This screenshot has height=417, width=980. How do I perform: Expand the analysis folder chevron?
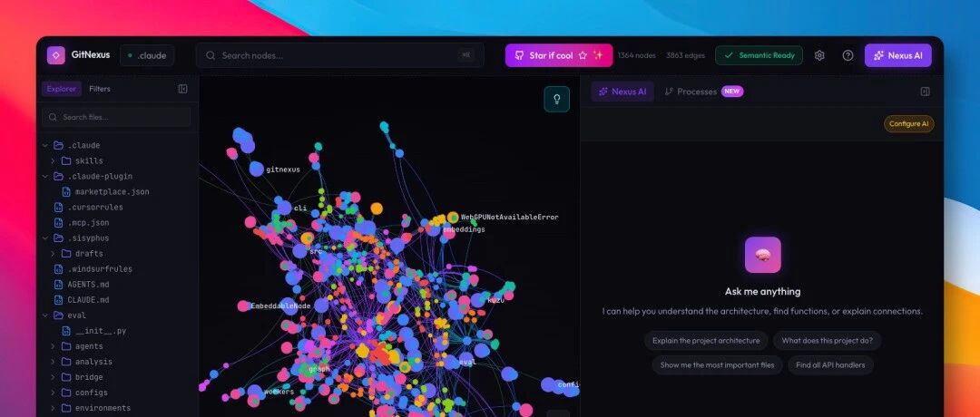[x=53, y=362]
